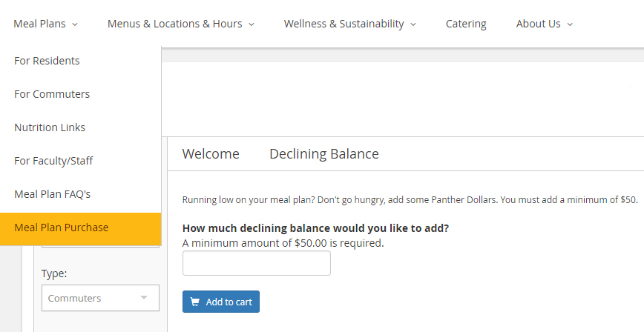Switch to the Declining Balance tab
This screenshot has height=332, width=644.
coord(324,153)
